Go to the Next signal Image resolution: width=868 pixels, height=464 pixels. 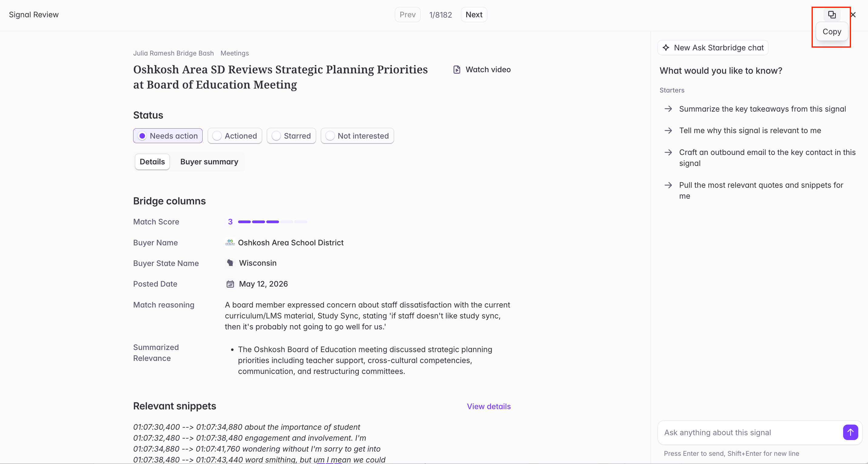[x=474, y=15]
